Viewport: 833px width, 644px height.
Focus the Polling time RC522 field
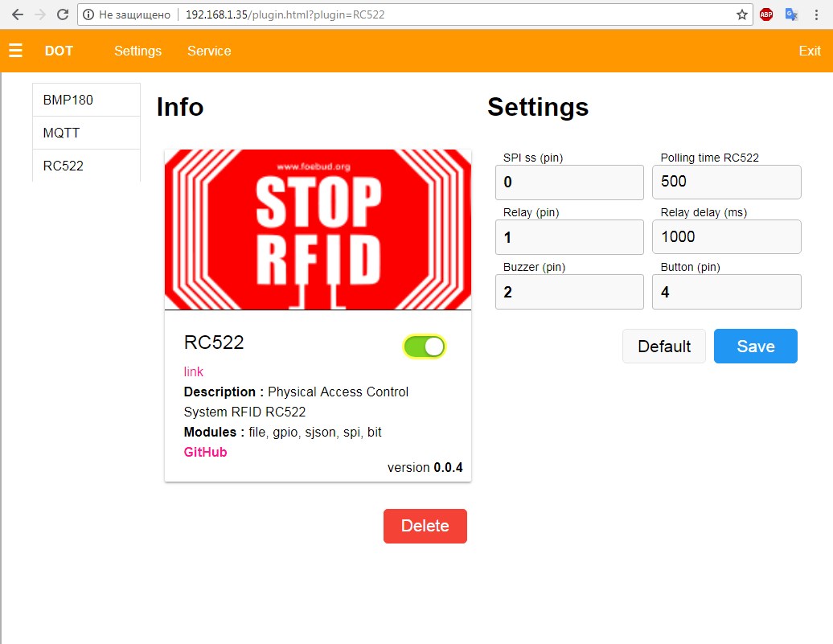(x=726, y=182)
